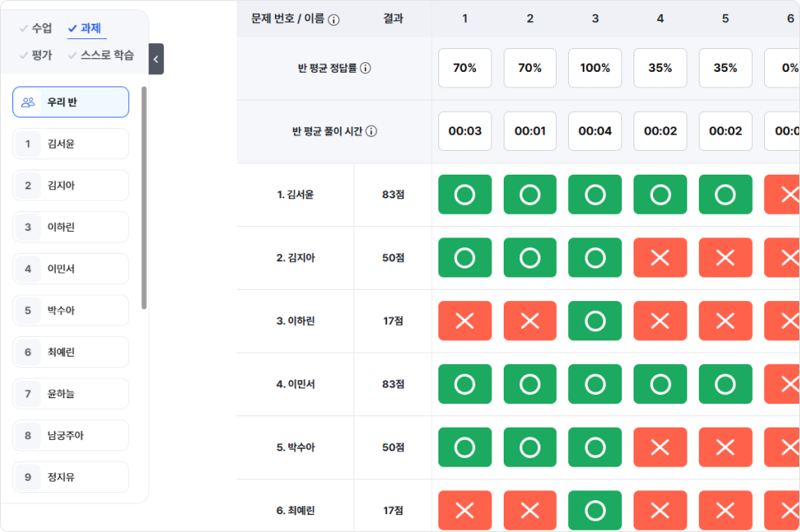This screenshot has height=532, width=800.
Task: Click the 결과 column header
Action: 393,19
